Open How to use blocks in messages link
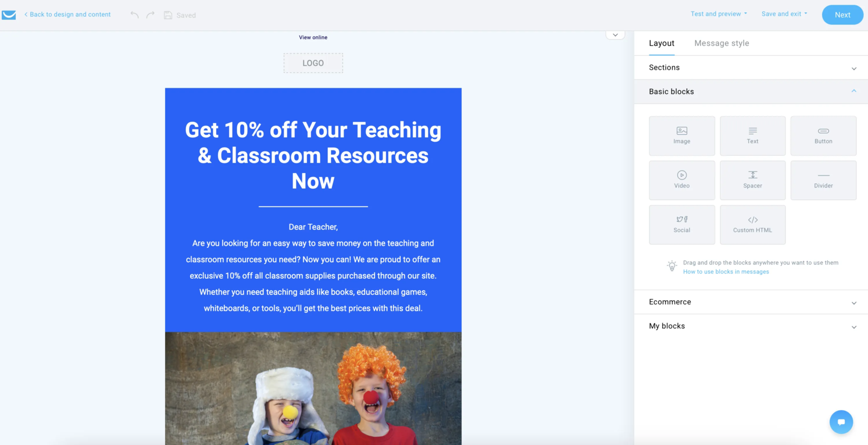868x445 pixels. pos(726,272)
